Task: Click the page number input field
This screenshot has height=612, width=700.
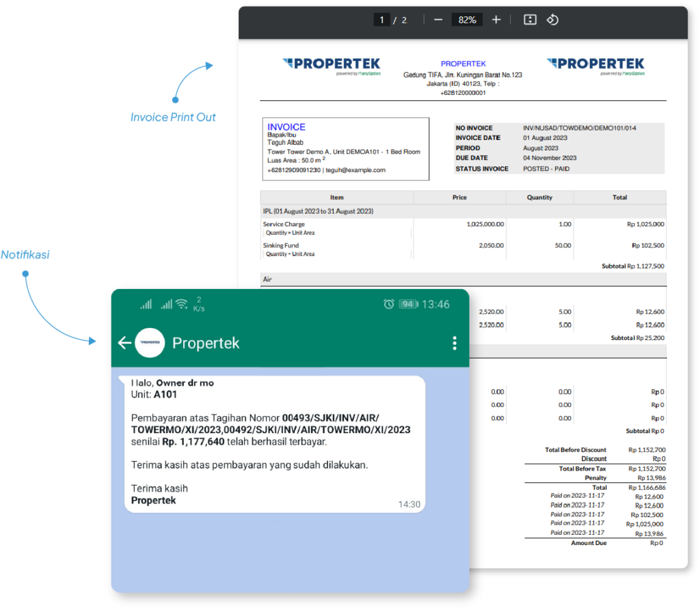Action: click(x=381, y=20)
